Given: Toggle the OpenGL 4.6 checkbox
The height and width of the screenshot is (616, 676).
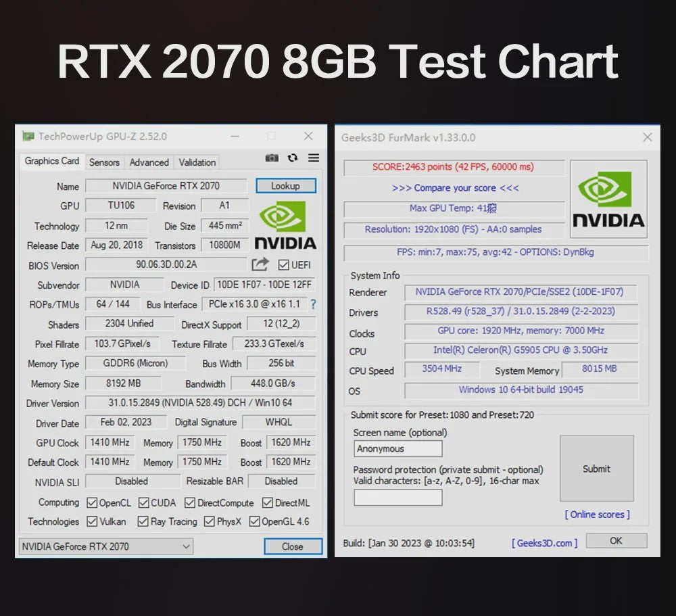Looking at the screenshot, I should (x=254, y=521).
